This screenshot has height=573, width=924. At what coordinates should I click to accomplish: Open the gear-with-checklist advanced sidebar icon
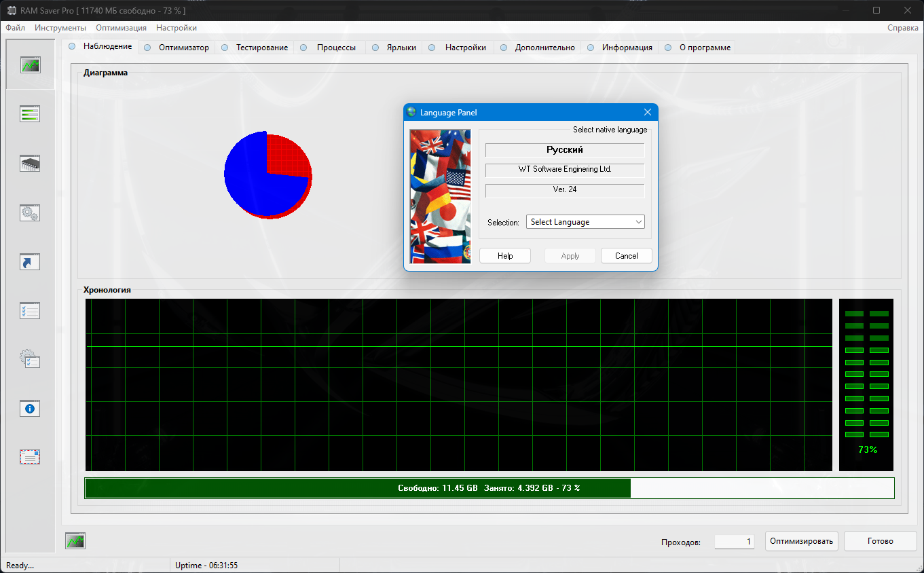[30, 358]
